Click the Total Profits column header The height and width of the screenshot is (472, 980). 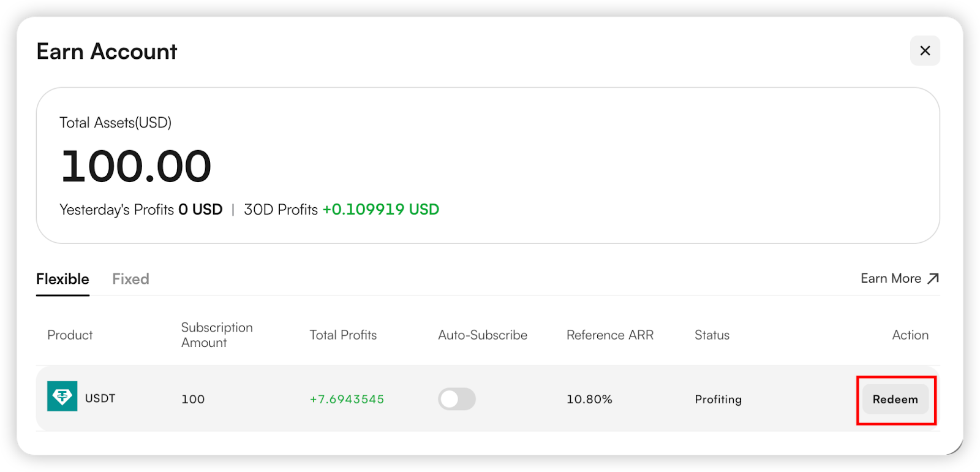[343, 335]
